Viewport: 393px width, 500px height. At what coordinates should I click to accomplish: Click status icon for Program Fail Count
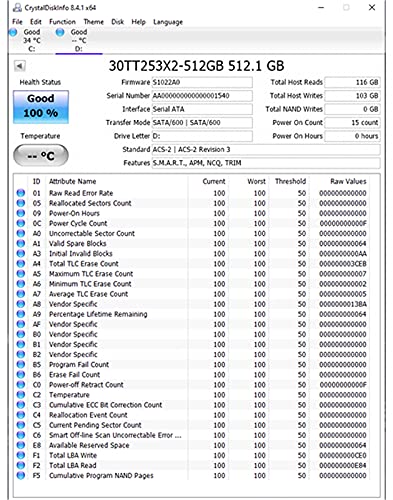[x=21, y=364]
